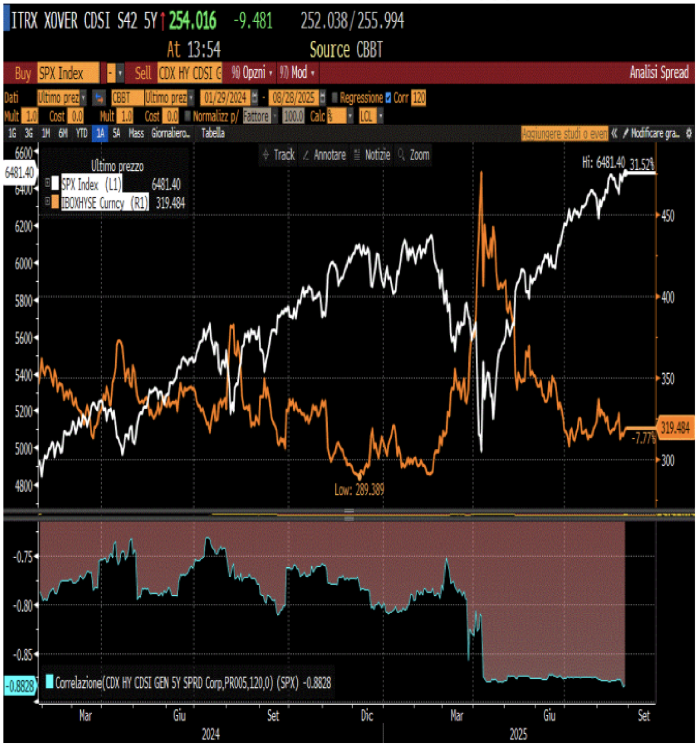Select the 5A range tab

(116, 133)
